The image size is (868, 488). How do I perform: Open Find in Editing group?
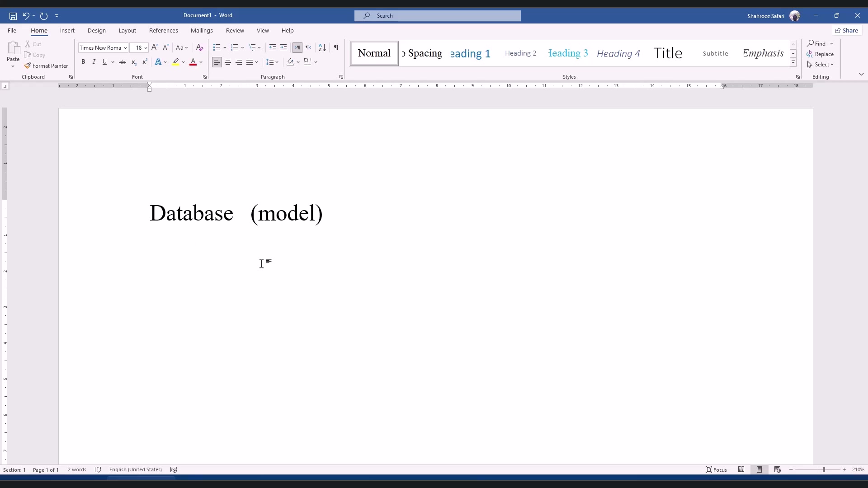817,43
